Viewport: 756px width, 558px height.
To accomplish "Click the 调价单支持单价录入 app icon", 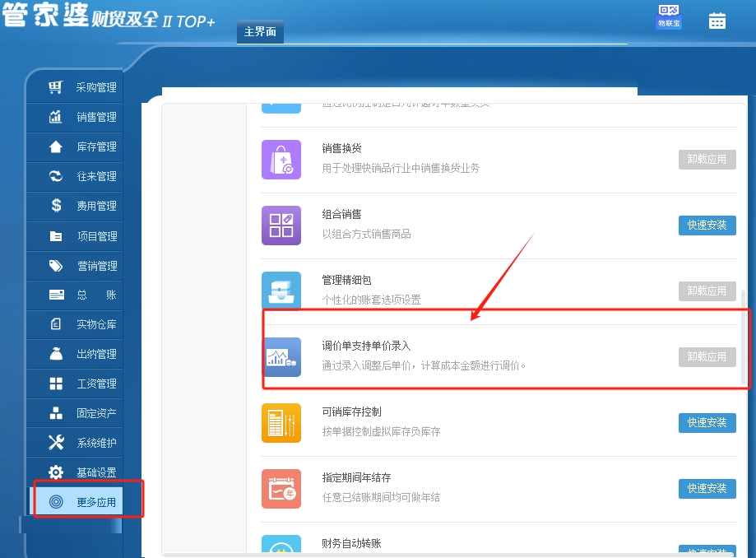I will 281,357.
